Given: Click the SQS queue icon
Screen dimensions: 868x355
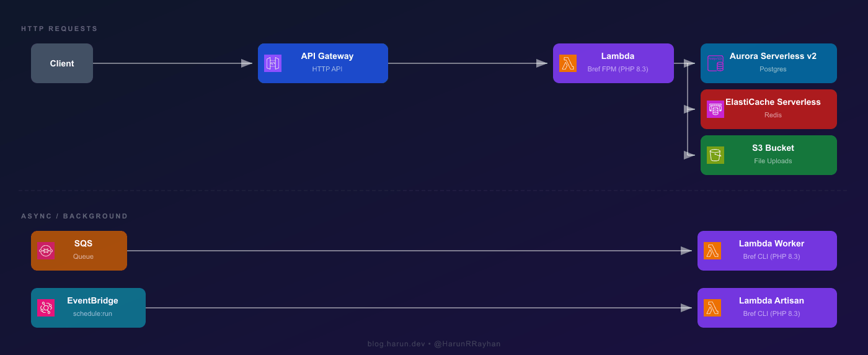Looking at the screenshot, I should (46, 251).
